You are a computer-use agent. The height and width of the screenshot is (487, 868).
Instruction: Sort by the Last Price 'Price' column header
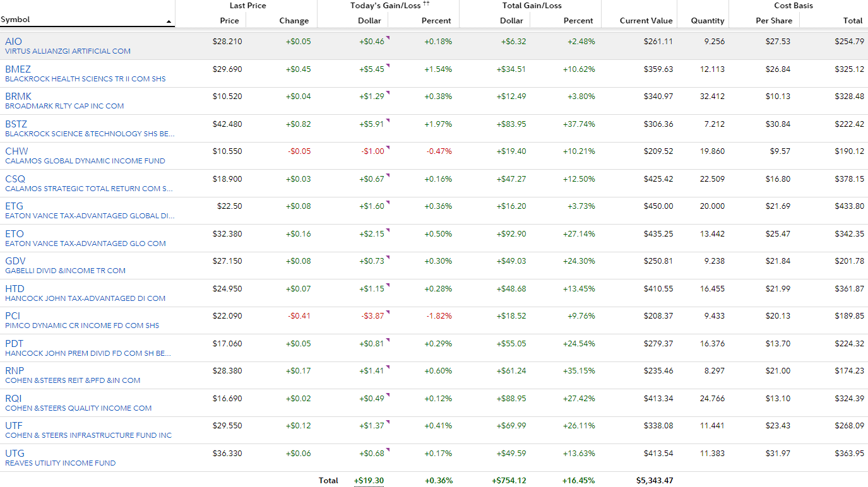(x=229, y=20)
